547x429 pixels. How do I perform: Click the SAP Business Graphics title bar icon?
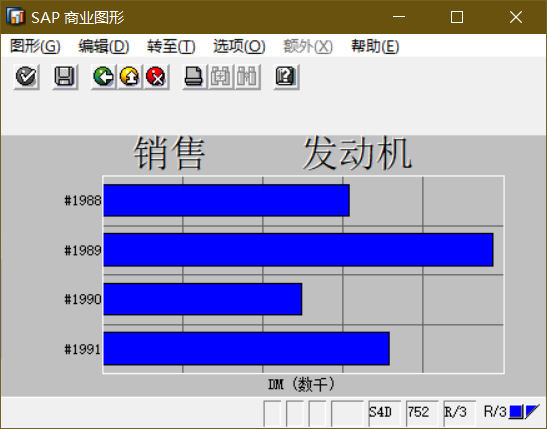tap(15, 16)
